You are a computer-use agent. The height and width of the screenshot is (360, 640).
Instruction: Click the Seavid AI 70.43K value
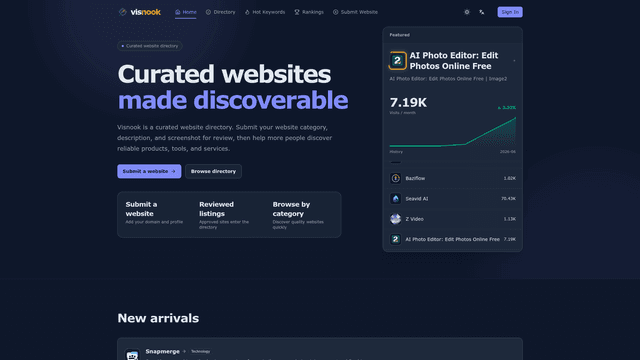508,199
